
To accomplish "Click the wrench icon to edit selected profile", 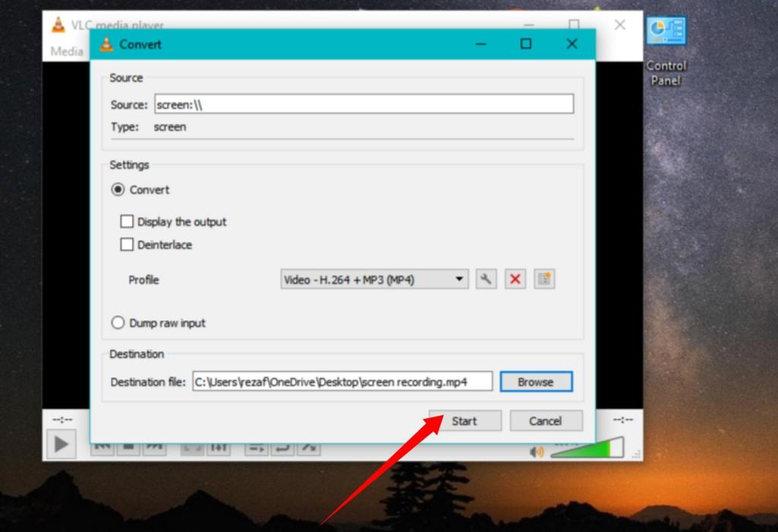I will click(x=485, y=279).
